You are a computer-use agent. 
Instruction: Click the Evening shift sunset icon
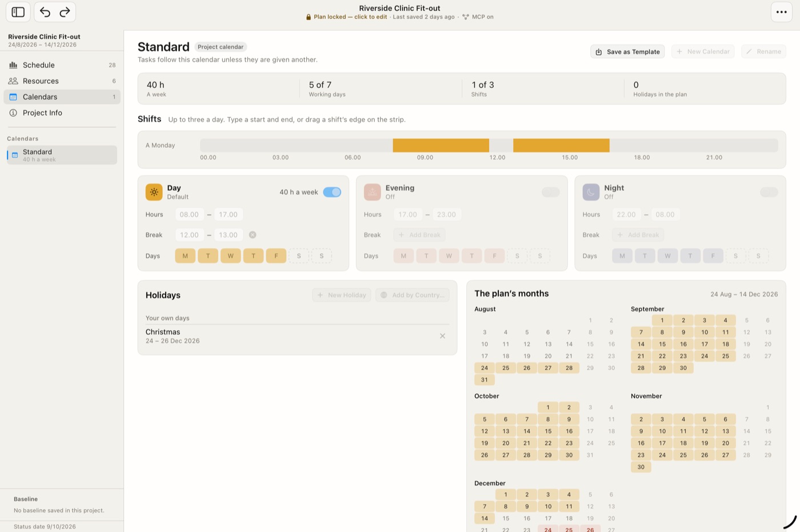[372, 192]
